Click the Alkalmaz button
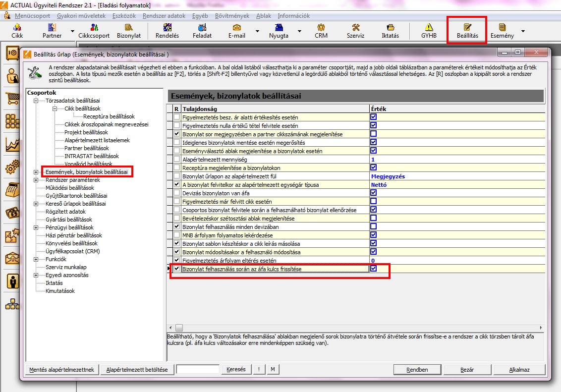Viewport: 561px width, 392px height. pos(519,370)
